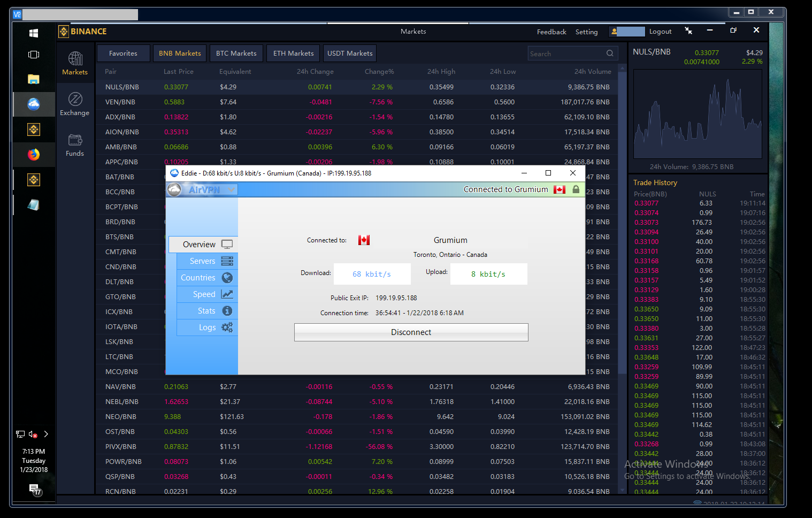Select the Favorites markets tab
Viewport: 812px width, 518px height.
(x=123, y=54)
